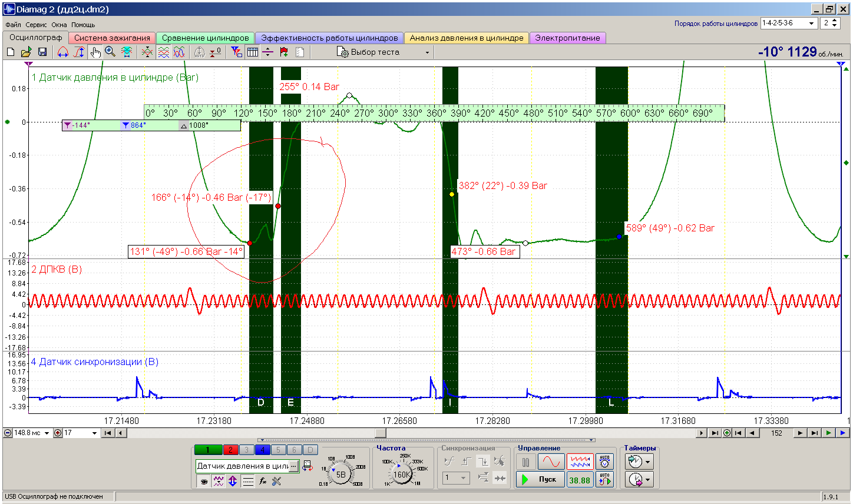The width and height of the screenshot is (853, 504).
Task: Open the report checklist icon
Action: point(300,52)
